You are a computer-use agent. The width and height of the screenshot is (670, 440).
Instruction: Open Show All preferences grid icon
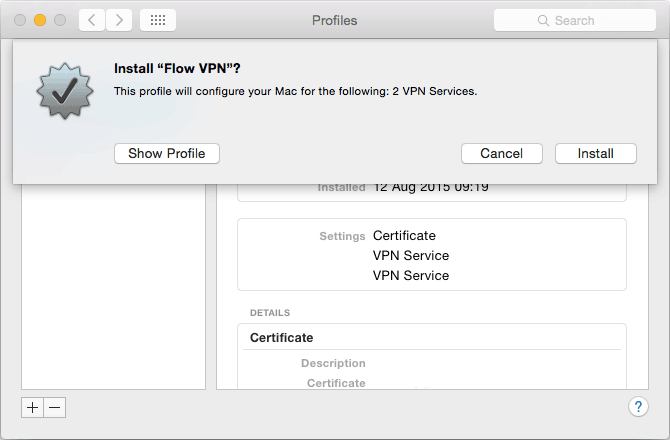pos(158,20)
